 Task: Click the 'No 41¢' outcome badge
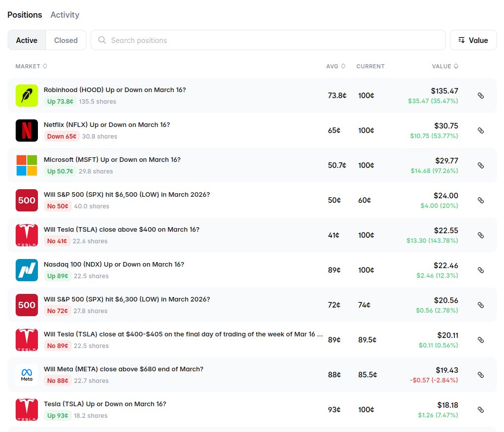tap(57, 241)
